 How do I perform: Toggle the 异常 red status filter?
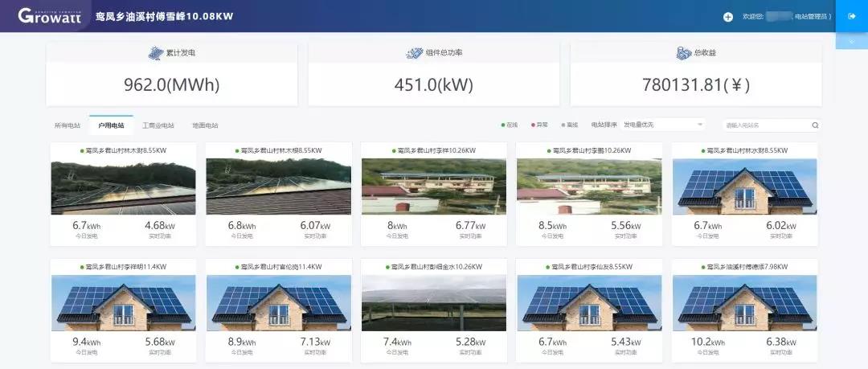tap(540, 125)
